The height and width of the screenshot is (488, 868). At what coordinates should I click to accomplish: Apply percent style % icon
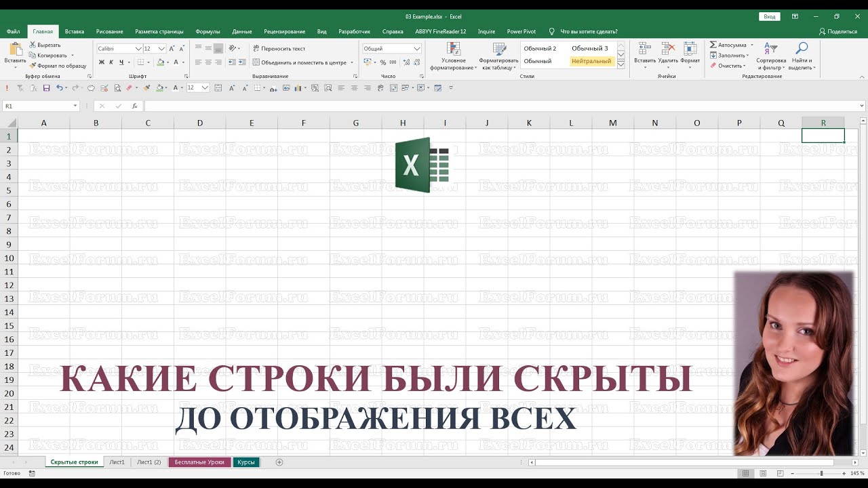pos(383,62)
